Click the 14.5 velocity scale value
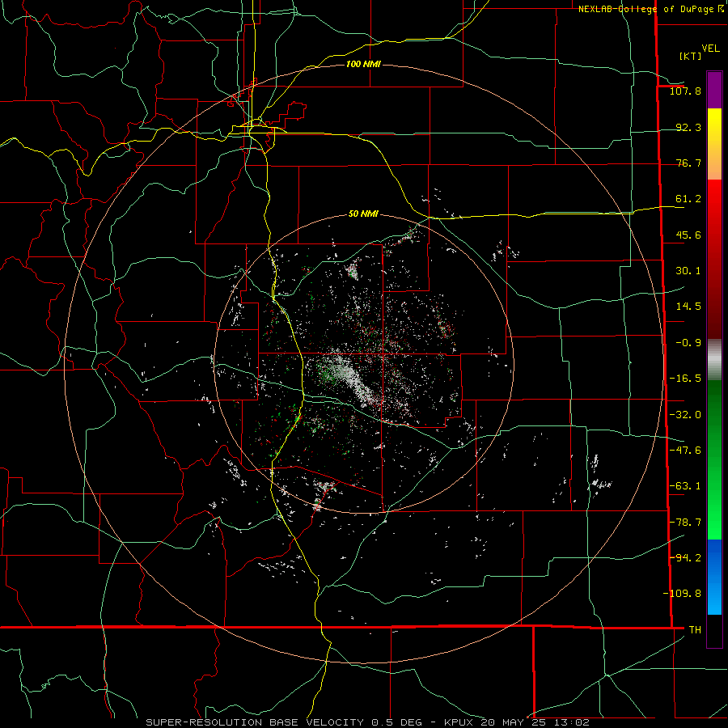Image resolution: width=728 pixels, height=728 pixels. tap(688, 307)
